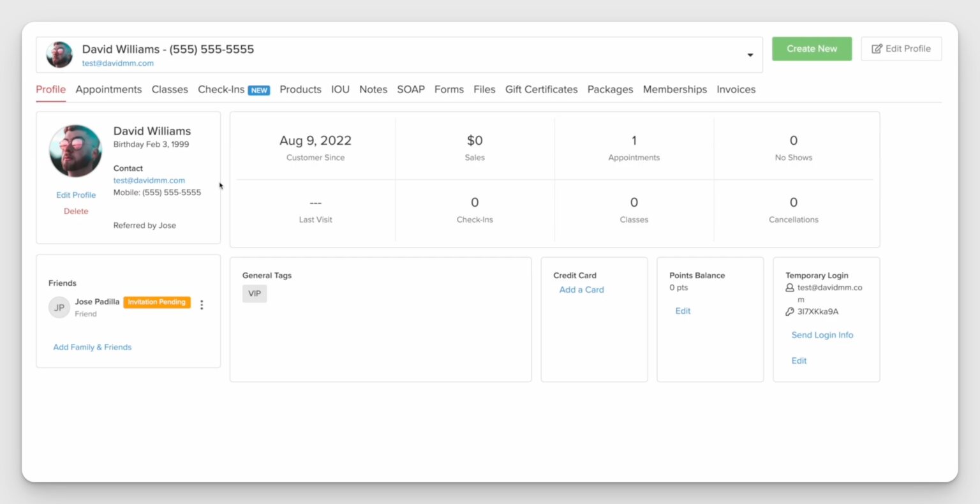Click the user icon under Temporary Login
Viewport: 980px width, 504px height.
(790, 288)
